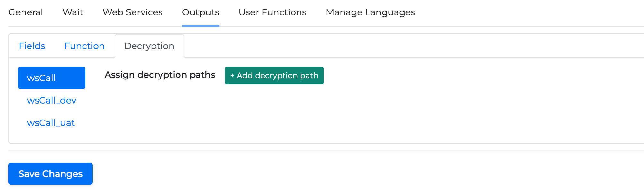Show the Fields sub-tab
This screenshot has width=644, height=191.
pyautogui.click(x=32, y=46)
